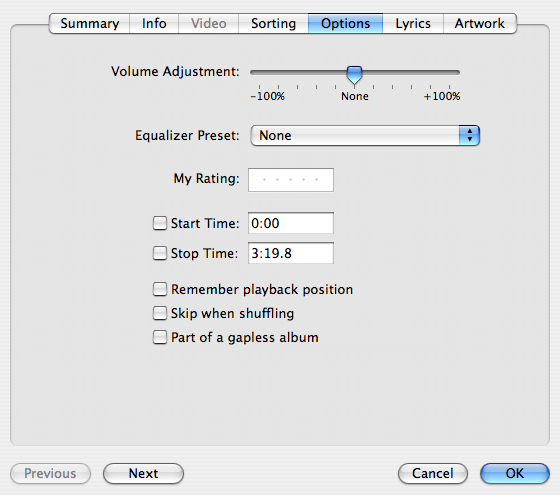Set a rating in My Rating box

click(291, 180)
